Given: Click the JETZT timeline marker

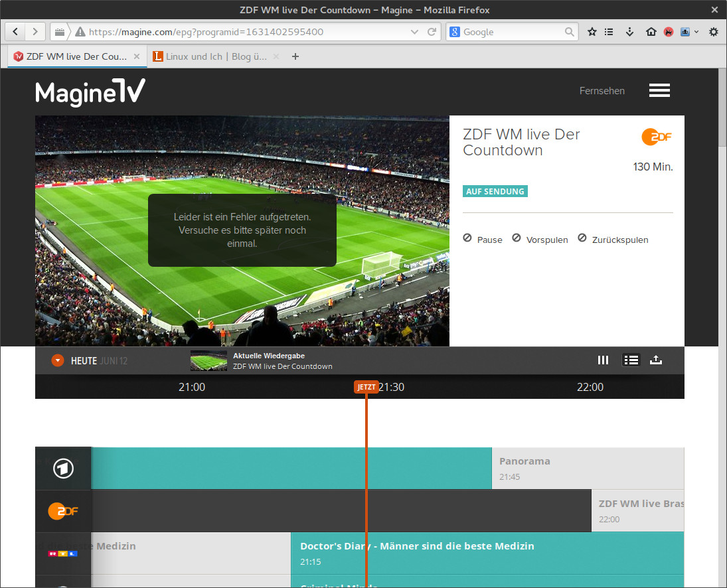Looking at the screenshot, I should [366, 387].
